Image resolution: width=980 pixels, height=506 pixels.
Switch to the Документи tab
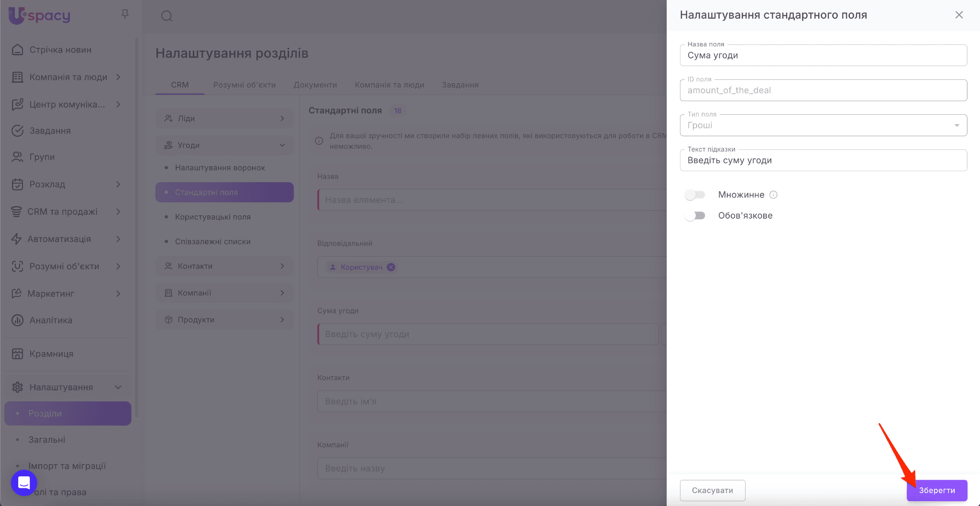coord(315,85)
